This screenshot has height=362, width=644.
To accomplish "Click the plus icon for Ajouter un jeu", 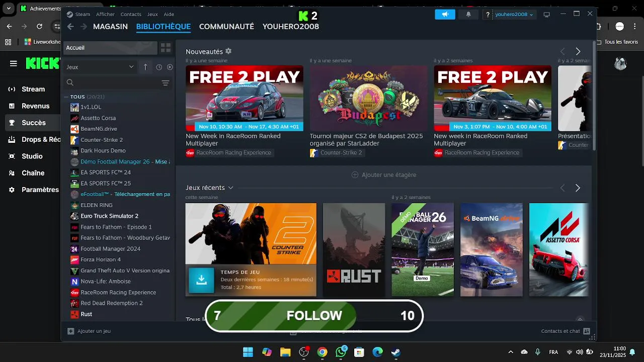I will [x=71, y=331].
